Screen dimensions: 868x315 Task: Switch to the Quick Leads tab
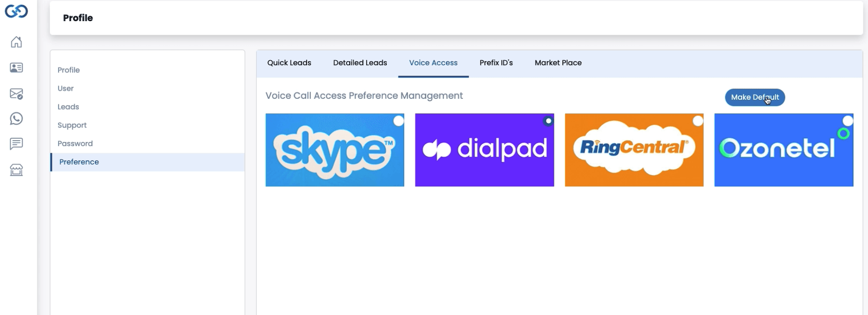click(x=289, y=63)
